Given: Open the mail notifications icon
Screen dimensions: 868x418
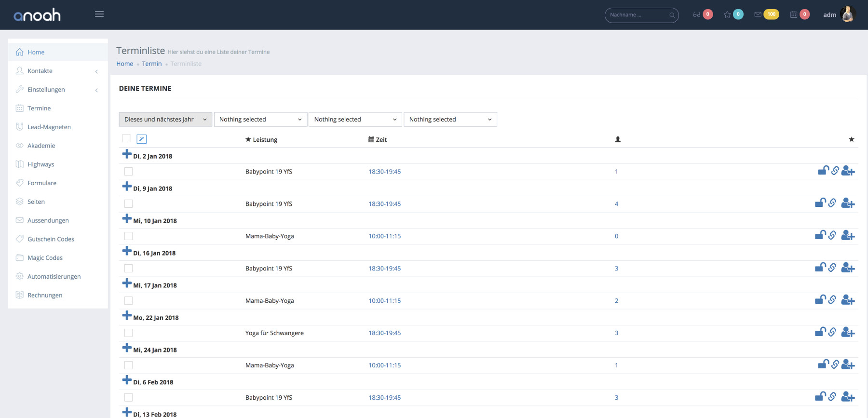Looking at the screenshot, I should pos(758,14).
